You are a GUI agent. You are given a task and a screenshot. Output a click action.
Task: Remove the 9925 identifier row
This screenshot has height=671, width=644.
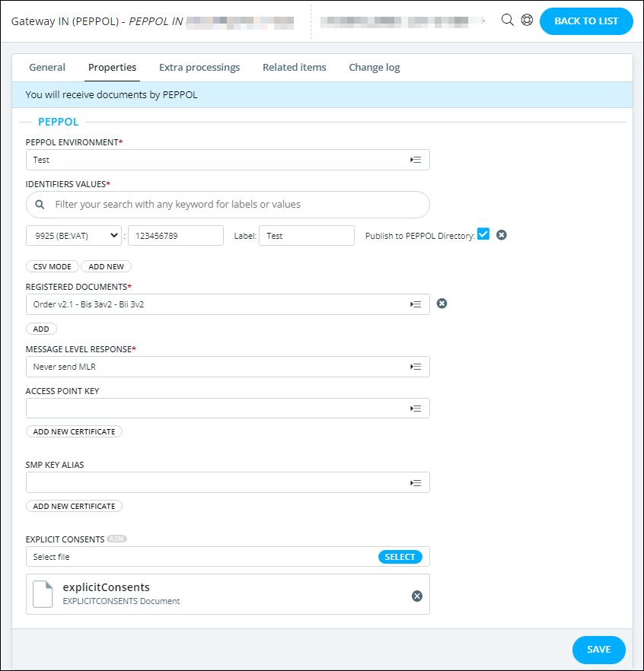pyautogui.click(x=502, y=235)
